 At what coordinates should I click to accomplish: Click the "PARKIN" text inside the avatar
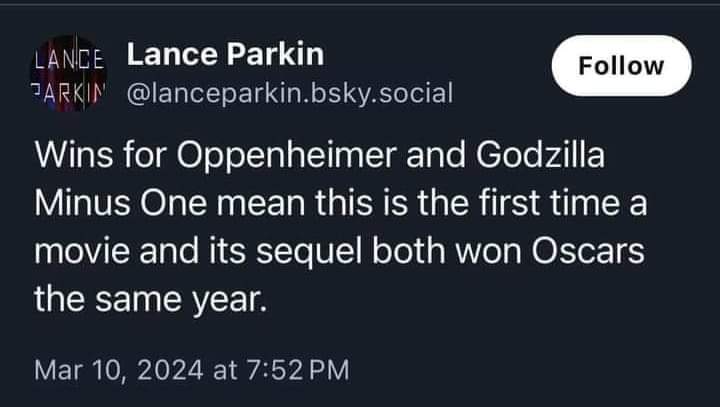pyautogui.click(x=70, y=86)
